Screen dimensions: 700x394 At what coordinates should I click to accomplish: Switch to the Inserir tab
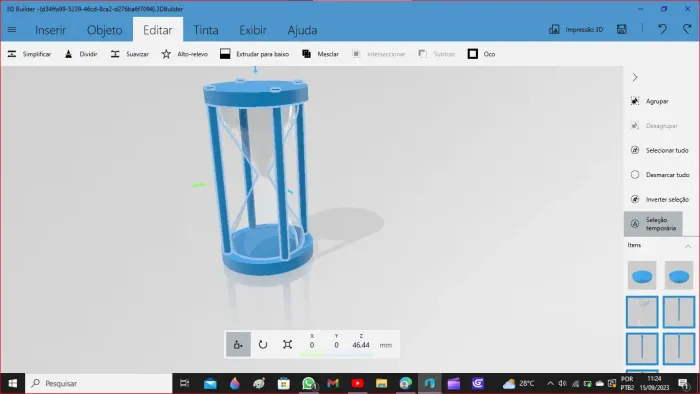(50, 30)
